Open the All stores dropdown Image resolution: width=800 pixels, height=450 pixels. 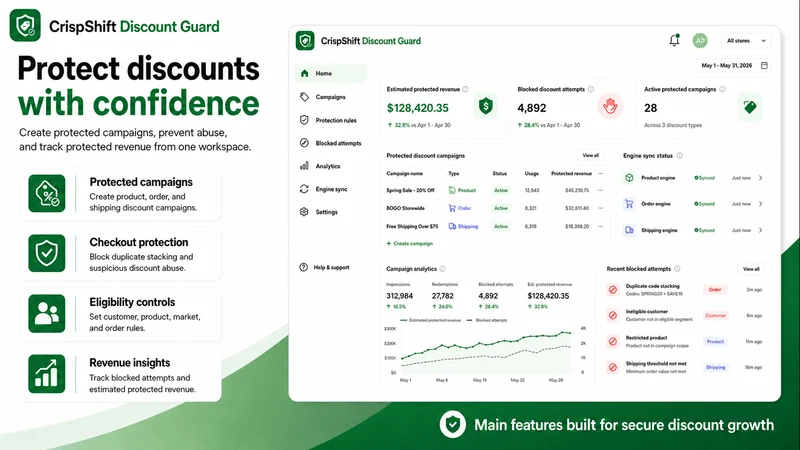(746, 41)
